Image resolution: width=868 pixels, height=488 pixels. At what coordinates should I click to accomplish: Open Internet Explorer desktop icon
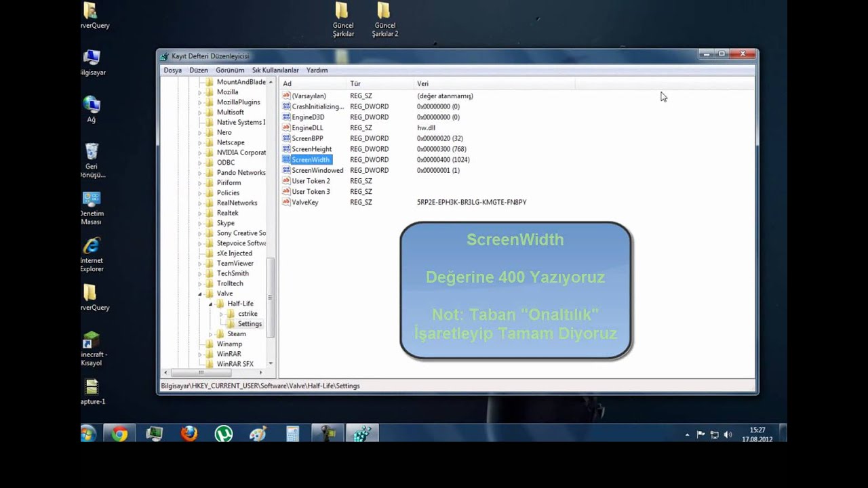point(92,254)
